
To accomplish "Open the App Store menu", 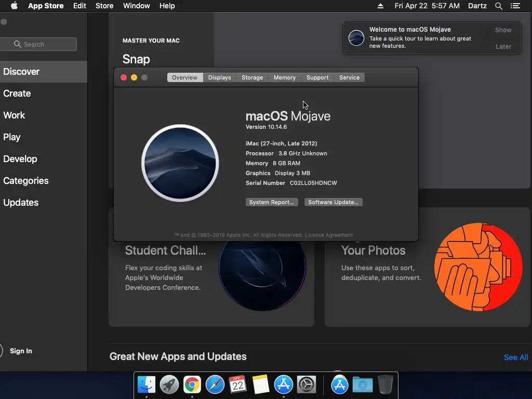I will [46, 6].
